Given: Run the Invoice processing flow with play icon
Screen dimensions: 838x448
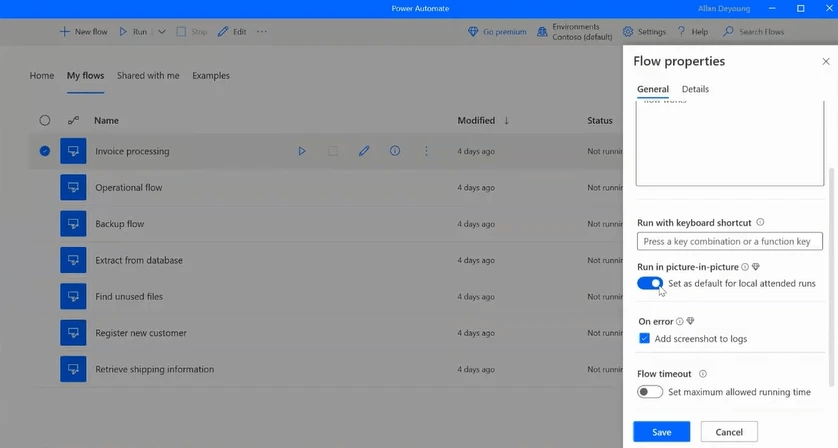Looking at the screenshot, I should pyautogui.click(x=302, y=151).
